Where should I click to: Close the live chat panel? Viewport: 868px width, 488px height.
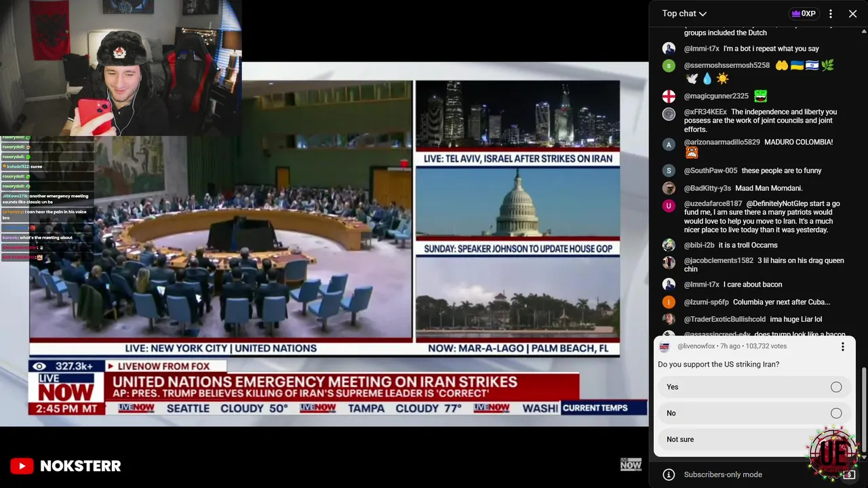pyautogui.click(x=853, y=14)
